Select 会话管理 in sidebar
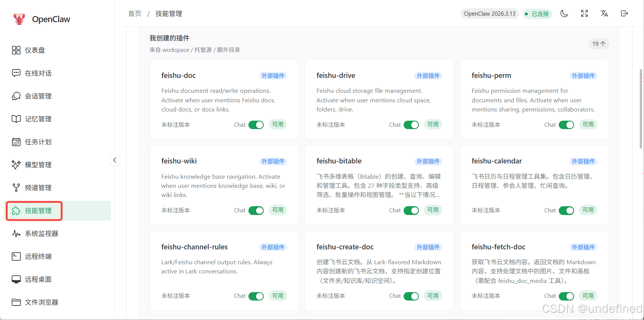 tap(57, 96)
